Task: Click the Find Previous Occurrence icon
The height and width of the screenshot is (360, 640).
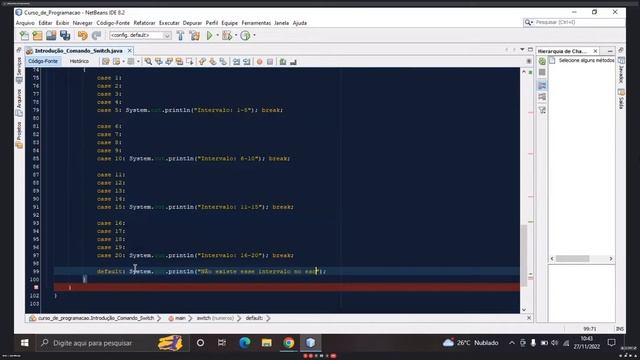Action: (159, 62)
